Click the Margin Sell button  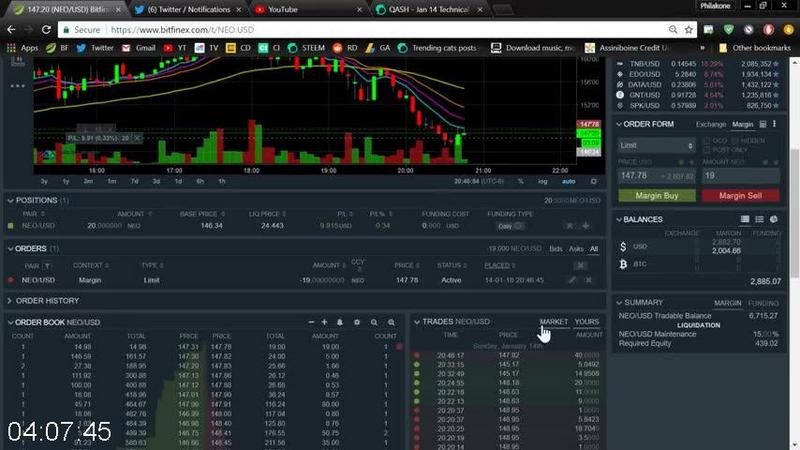740,195
